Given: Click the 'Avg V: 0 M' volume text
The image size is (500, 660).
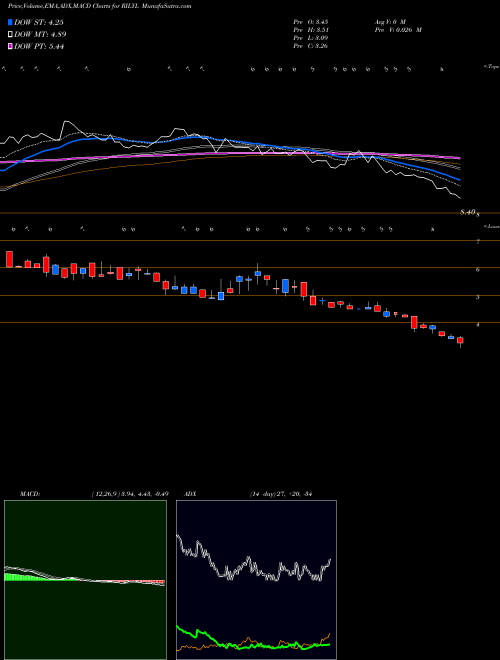Looking at the screenshot, I should click(x=389, y=21).
